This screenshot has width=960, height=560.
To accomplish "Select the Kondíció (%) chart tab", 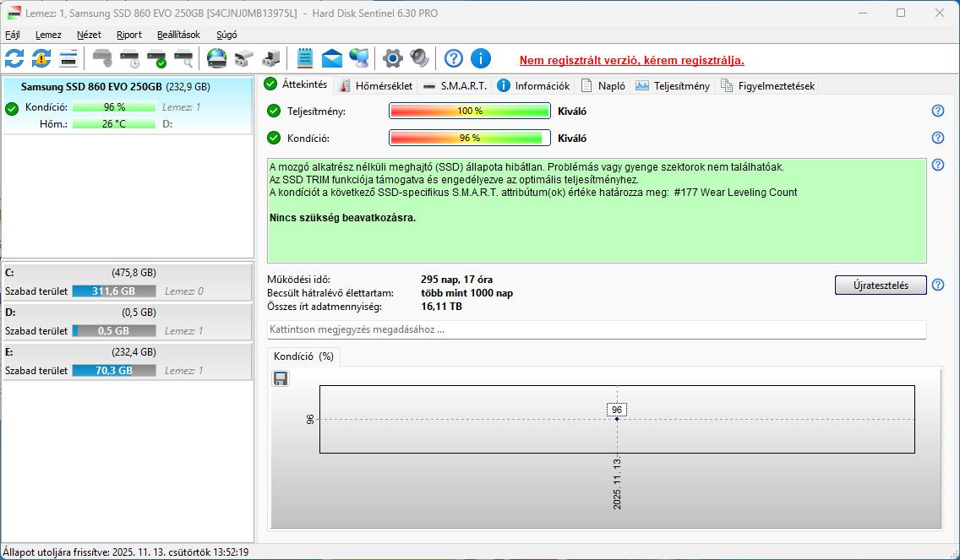I will [x=303, y=356].
